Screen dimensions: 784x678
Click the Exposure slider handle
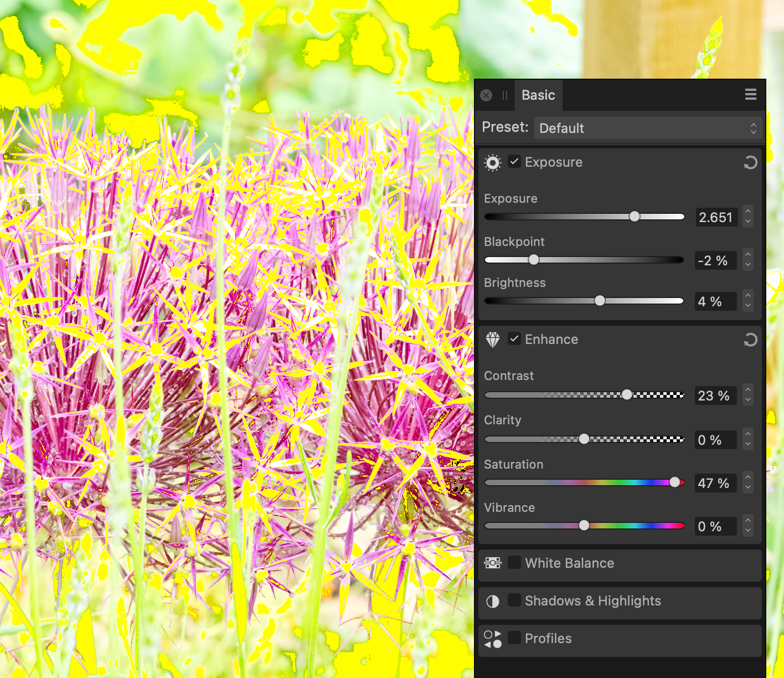pos(635,217)
